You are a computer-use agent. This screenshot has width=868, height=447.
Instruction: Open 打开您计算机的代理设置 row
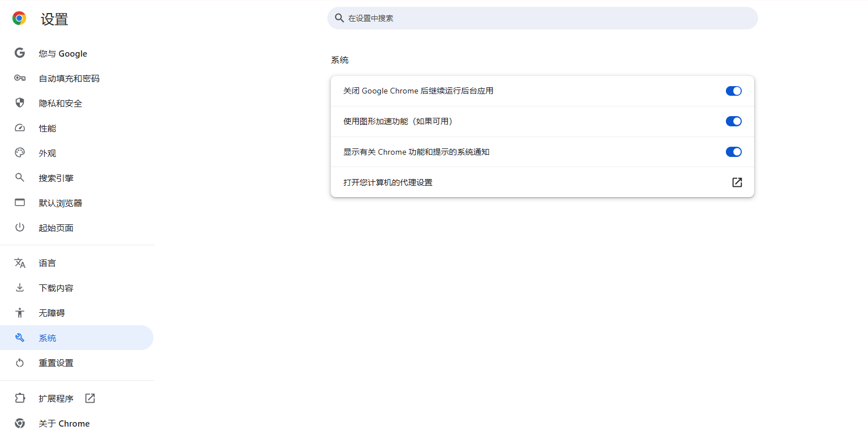click(x=542, y=182)
